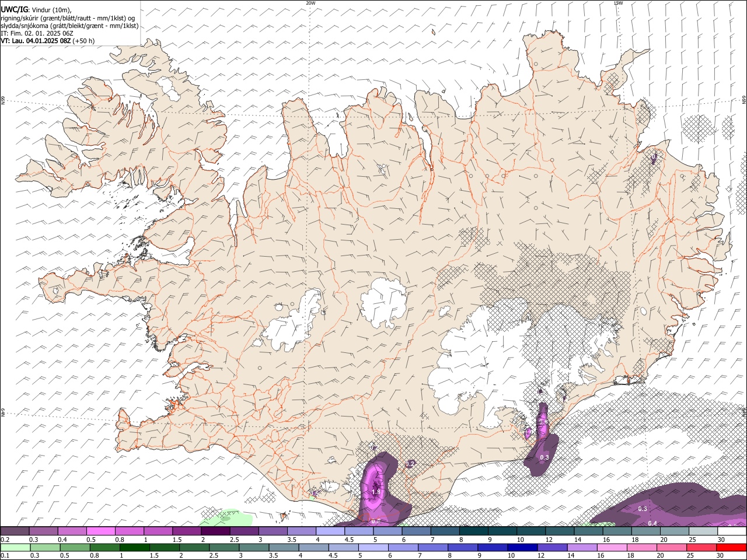Click the 'UWC/IG' title text
This screenshot has width=747, height=560.
(14, 9)
